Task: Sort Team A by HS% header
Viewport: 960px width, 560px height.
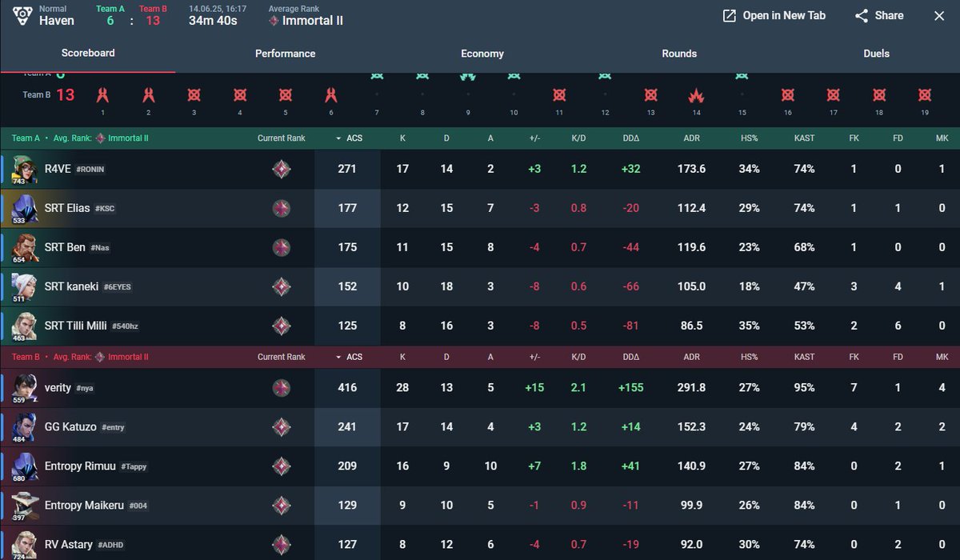Action: [750, 138]
